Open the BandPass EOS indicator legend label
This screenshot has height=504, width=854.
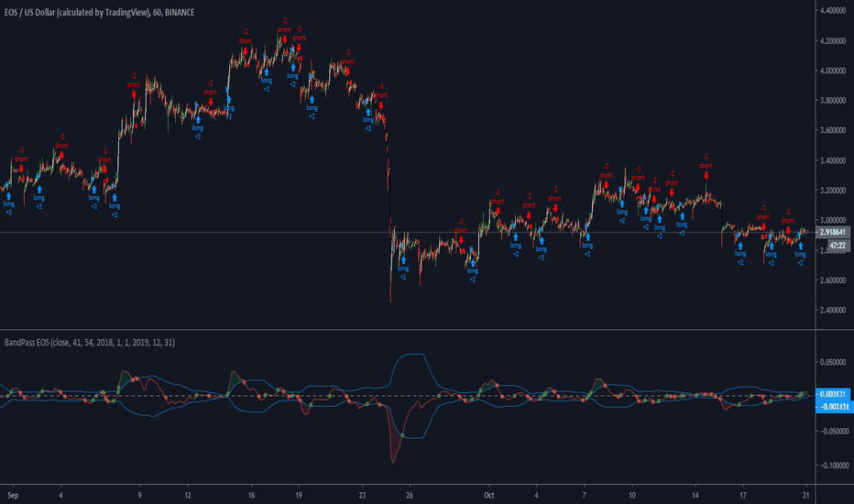89,342
